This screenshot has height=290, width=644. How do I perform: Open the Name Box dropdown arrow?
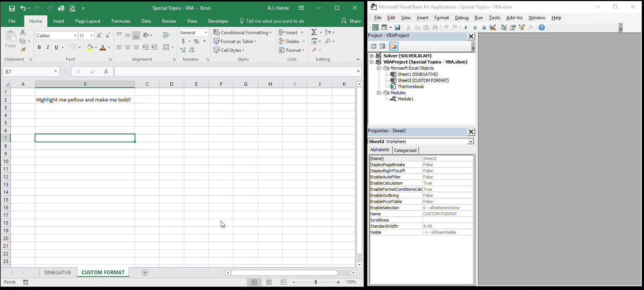56,72
